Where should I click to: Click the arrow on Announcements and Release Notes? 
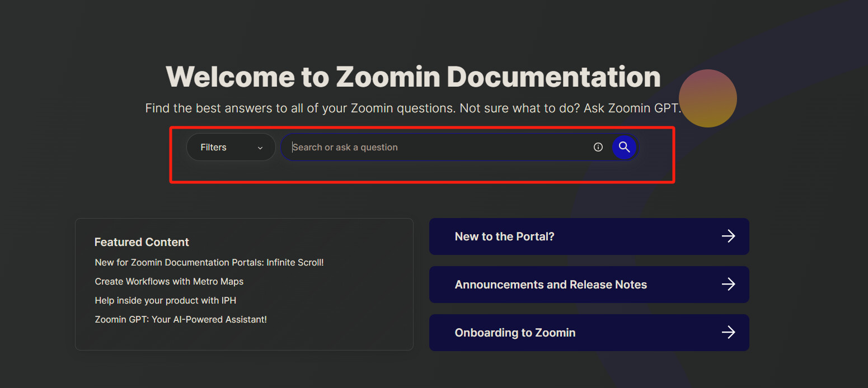coord(728,284)
